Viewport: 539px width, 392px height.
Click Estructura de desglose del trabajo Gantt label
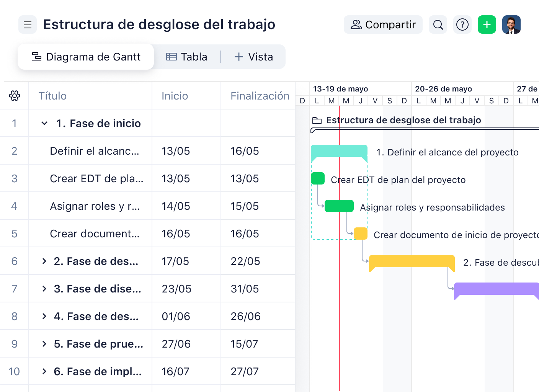click(x=403, y=120)
